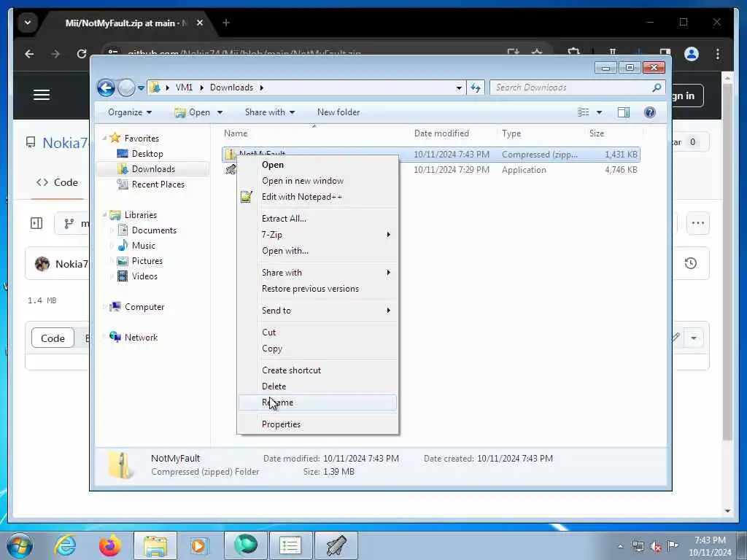
Task: Open a new browser tab
Action: tap(226, 23)
